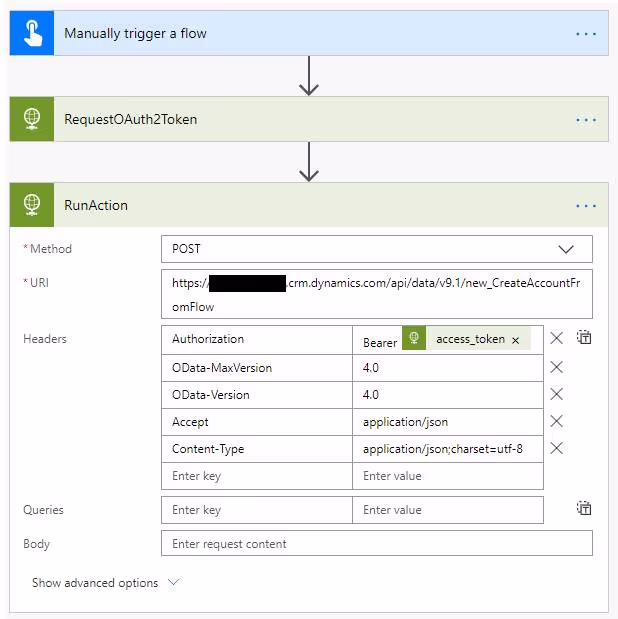The width and height of the screenshot is (618, 619).
Task: Click the Content-Type value with charset=utf-8
Action: (448, 449)
